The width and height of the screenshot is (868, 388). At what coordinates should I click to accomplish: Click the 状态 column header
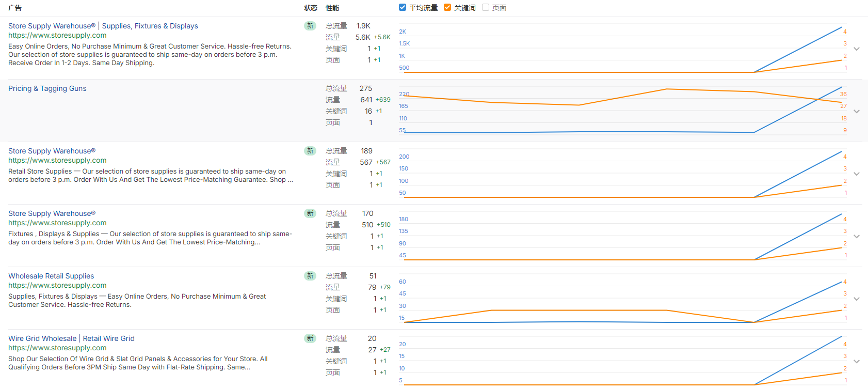311,8
